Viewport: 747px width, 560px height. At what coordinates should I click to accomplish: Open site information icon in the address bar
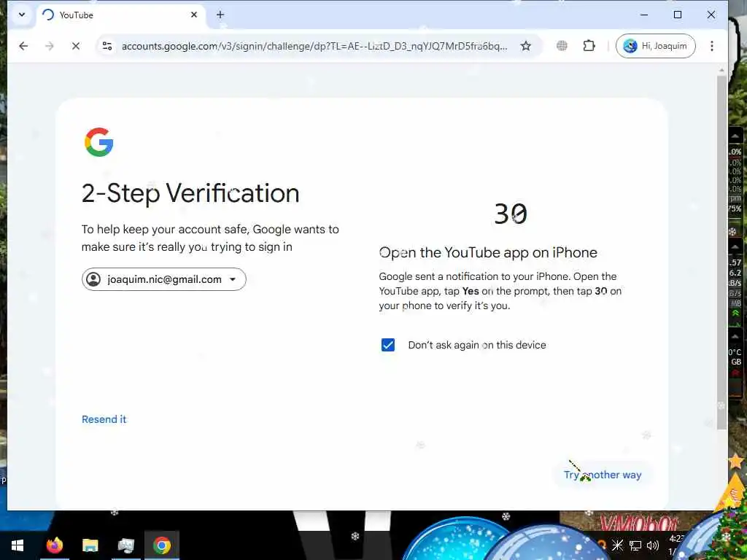tap(107, 46)
